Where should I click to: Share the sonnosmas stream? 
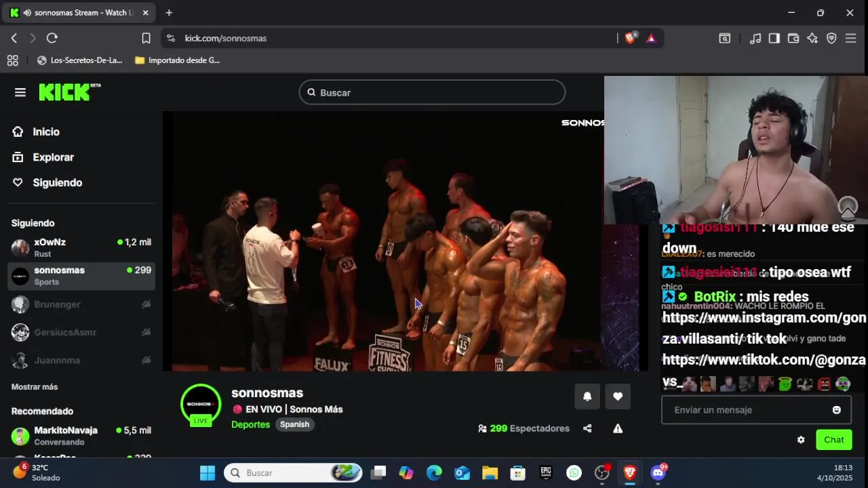pos(587,428)
